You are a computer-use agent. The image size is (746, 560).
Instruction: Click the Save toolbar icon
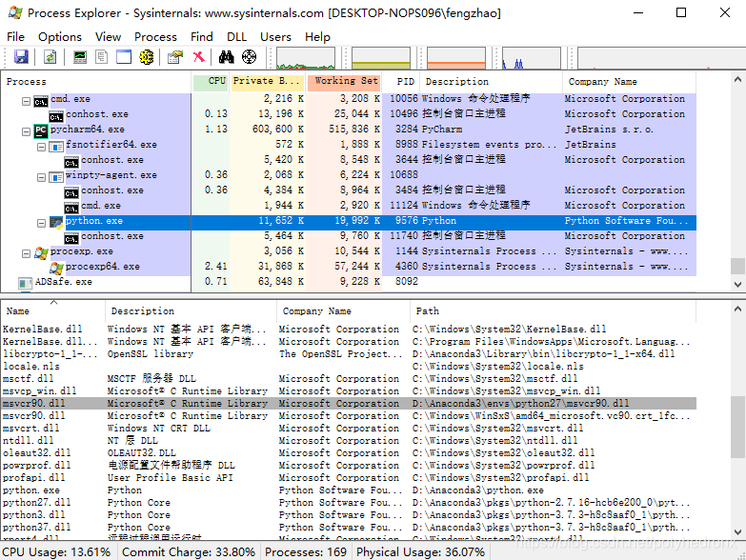click(x=20, y=57)
